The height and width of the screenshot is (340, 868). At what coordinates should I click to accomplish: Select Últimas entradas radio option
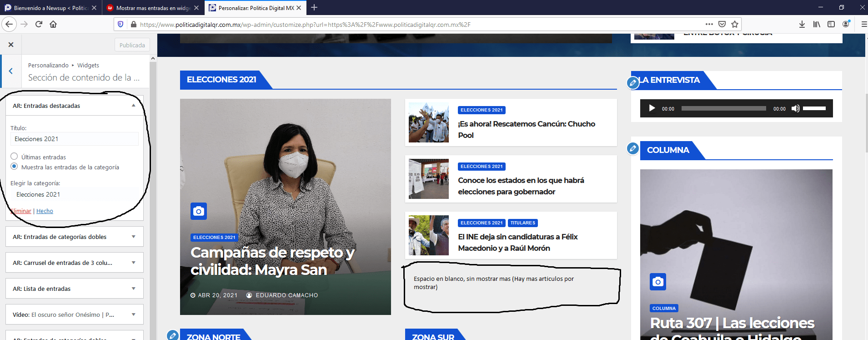pos(14,157)
